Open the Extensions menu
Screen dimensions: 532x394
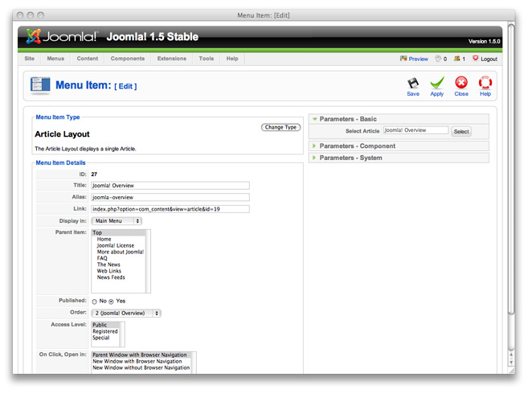pos(171,59)
